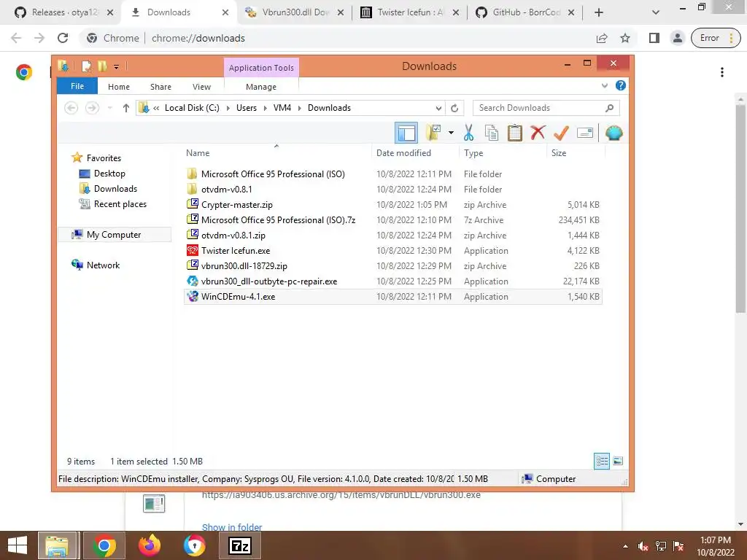Viewport: 747px width, 560px height.
Task: Click the Forward navigation arrow in Explorer
Action: click(x=92, y=108)
